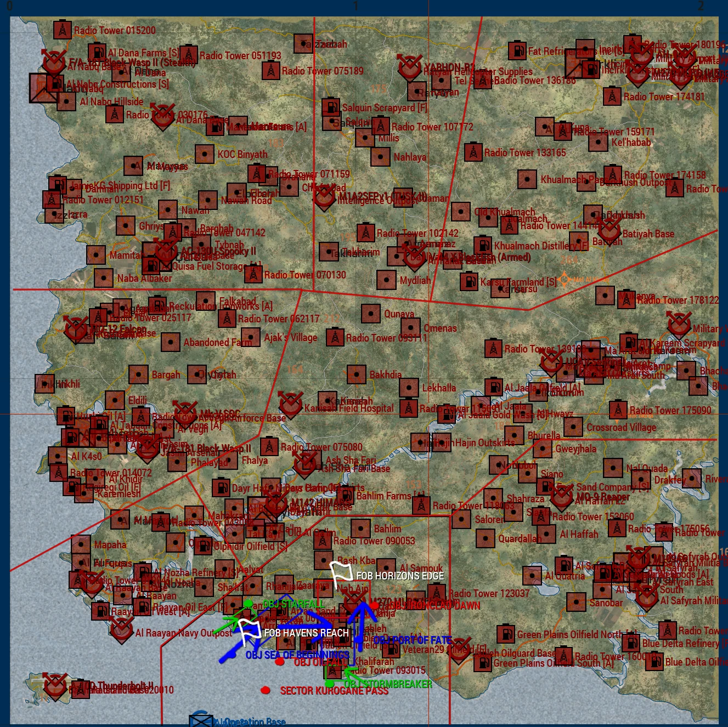The height and width of the screenshot is (727, 728).
Task: Click the Nahlaya town marker
Action: (x=380, y=157)
